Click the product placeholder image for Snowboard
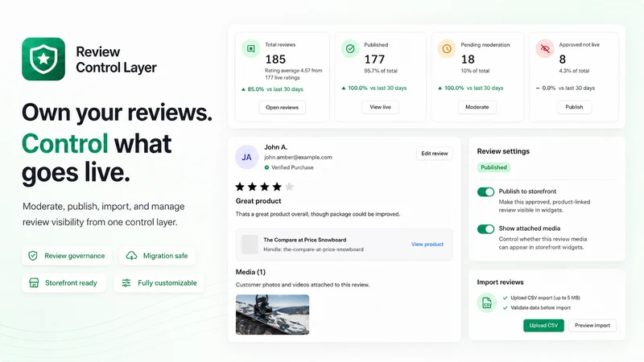The width and height of the screenshot is (644, 362). pos(250,245)
